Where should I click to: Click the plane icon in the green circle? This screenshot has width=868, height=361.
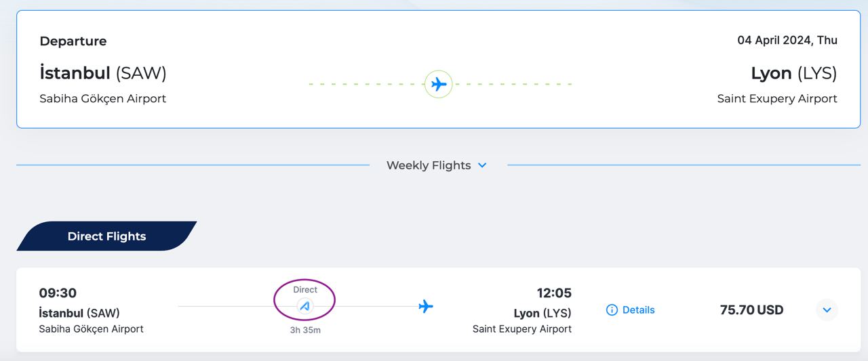click(439, 85)
